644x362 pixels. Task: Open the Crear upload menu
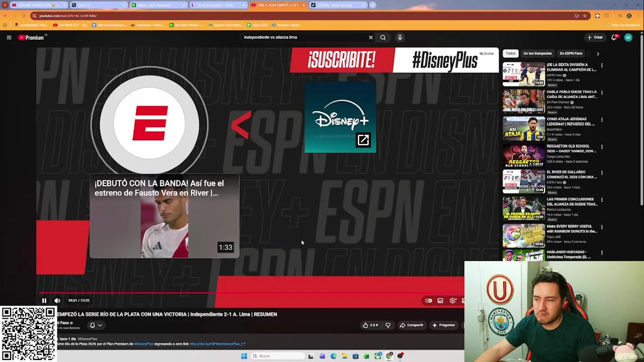595,37
